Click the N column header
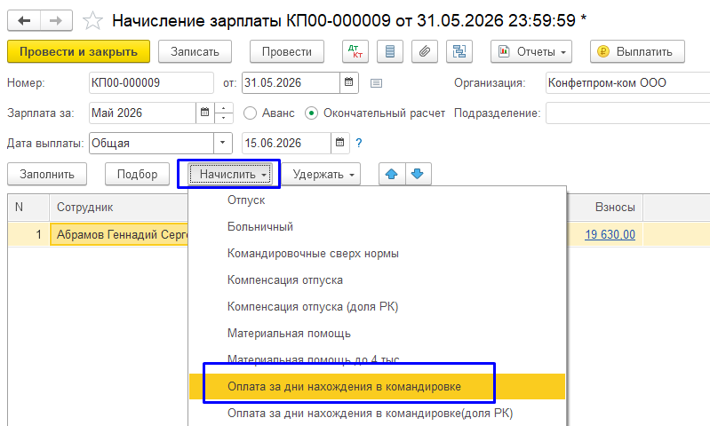 29,208
